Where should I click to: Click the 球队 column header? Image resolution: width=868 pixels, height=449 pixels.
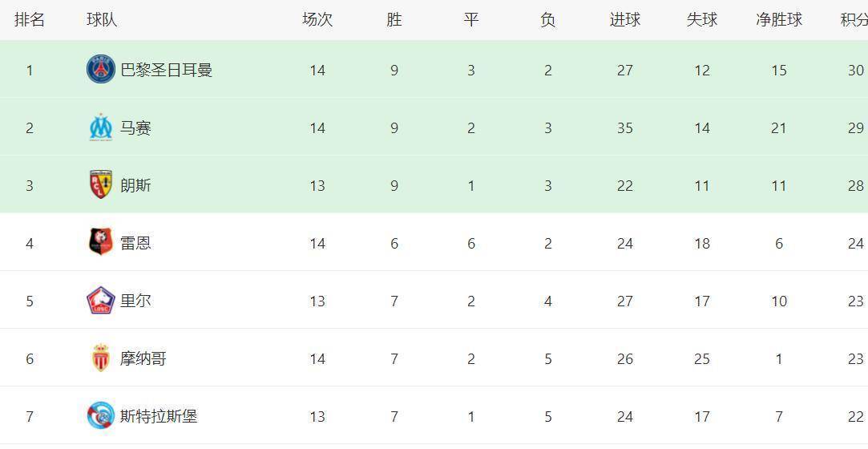pyautogui.click(x=102, y=20)
